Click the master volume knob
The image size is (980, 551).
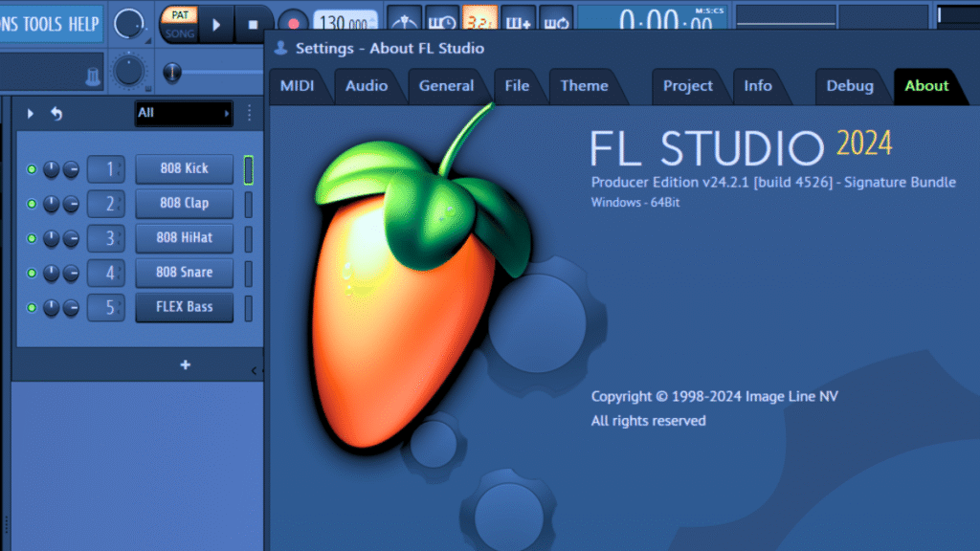129,24
